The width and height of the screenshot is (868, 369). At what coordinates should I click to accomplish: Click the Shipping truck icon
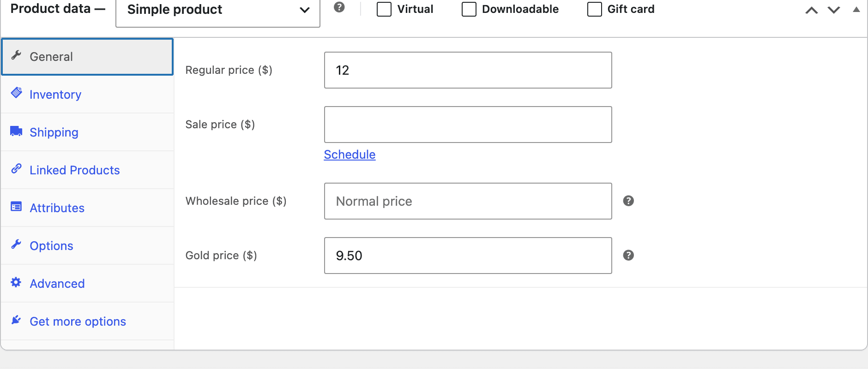(x=17, y=131)
